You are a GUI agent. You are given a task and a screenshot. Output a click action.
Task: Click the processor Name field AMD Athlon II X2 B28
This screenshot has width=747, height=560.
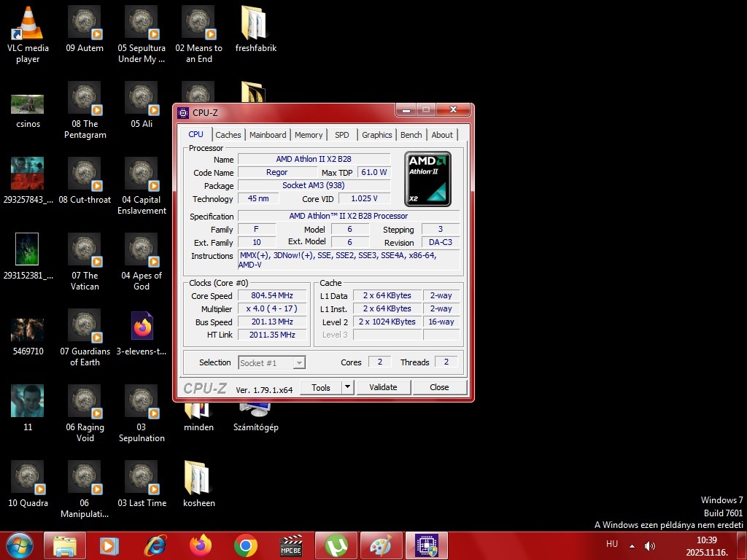(x=314, y=159)
